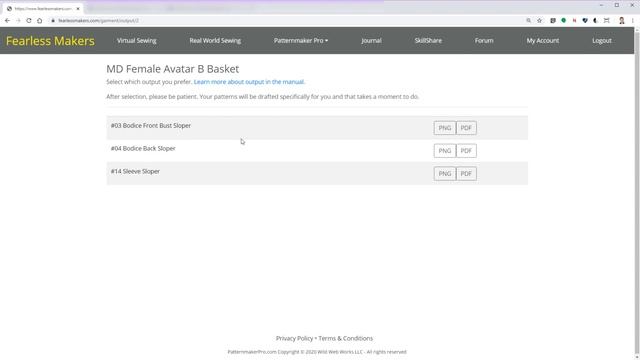This screenshot has width=640, height=360.
Task: Open the SkillShare nav item
Action: 428,40
